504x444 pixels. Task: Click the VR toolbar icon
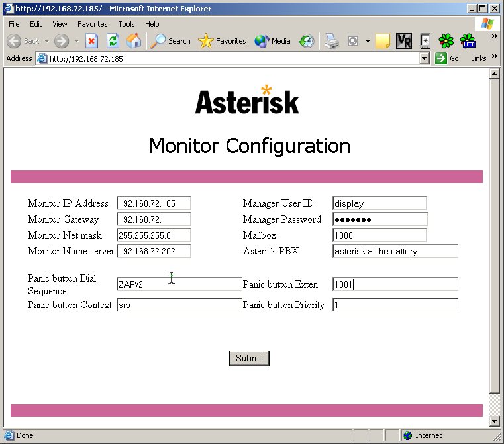coord(404,41)
